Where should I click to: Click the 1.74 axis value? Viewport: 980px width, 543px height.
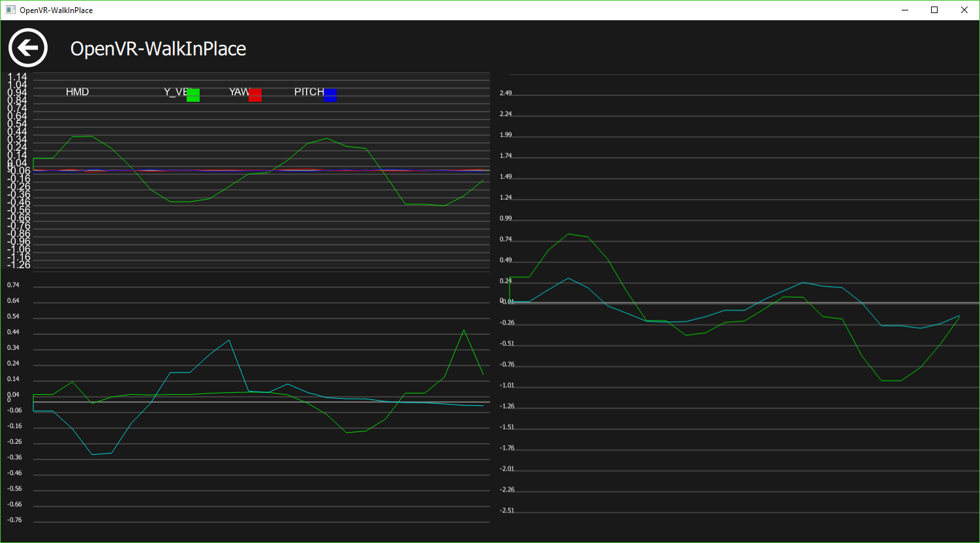click(x=506, y=156)
